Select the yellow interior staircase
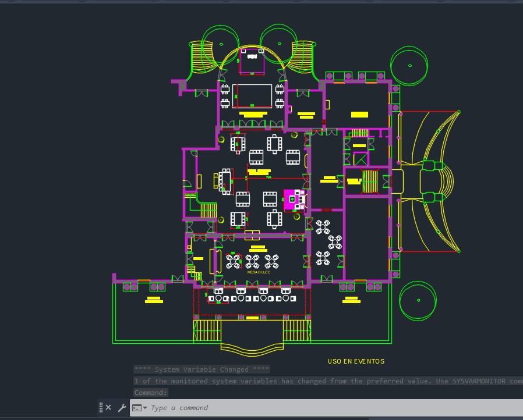This screenshot has height=420, width=523. (370, 181)
